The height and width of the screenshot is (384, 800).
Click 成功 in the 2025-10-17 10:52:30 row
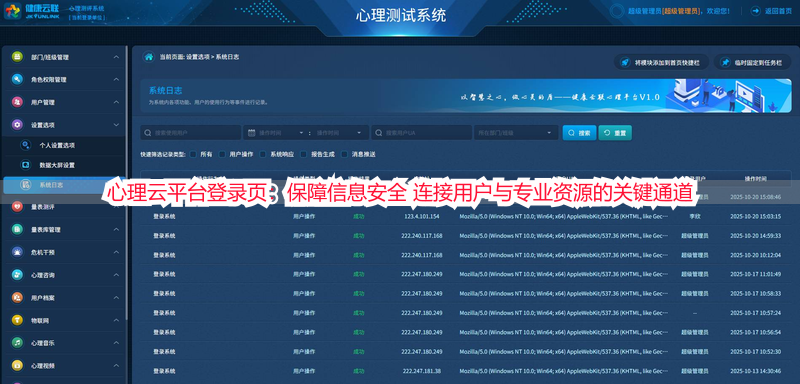coord(359,351)
